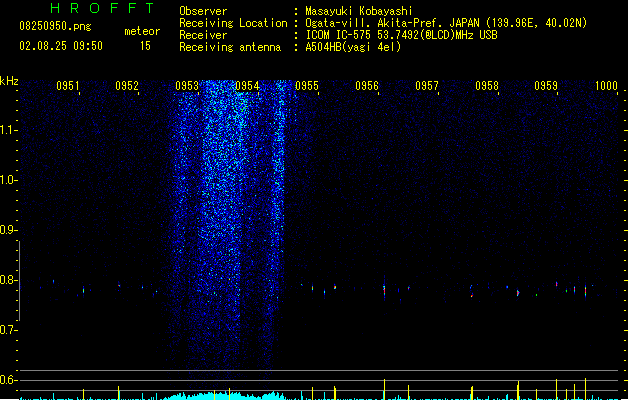Click the 1.0 kHz axis label
Image resolution: width=629 pixels, height=400 pixels.
(8, 180)
